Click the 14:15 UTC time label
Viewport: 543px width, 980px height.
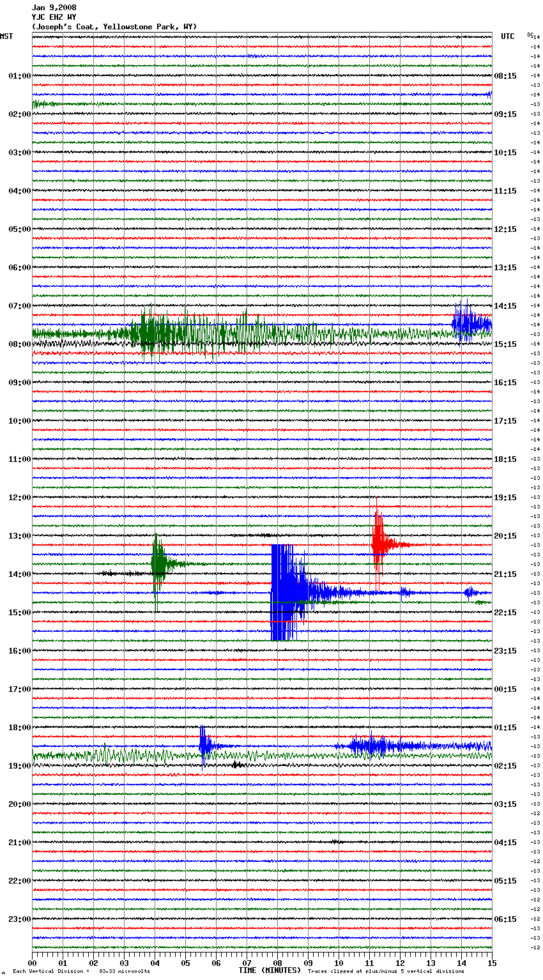(x=505, y=306)
